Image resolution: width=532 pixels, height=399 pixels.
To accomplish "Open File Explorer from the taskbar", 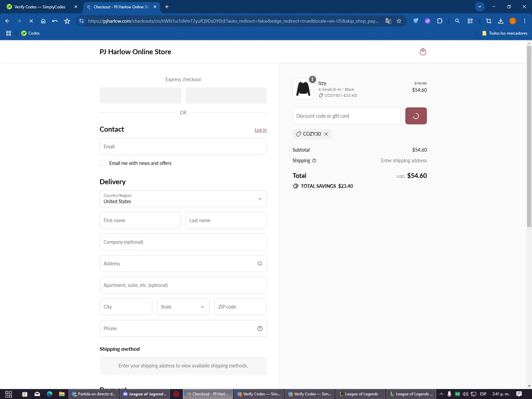I will point(62,394).
